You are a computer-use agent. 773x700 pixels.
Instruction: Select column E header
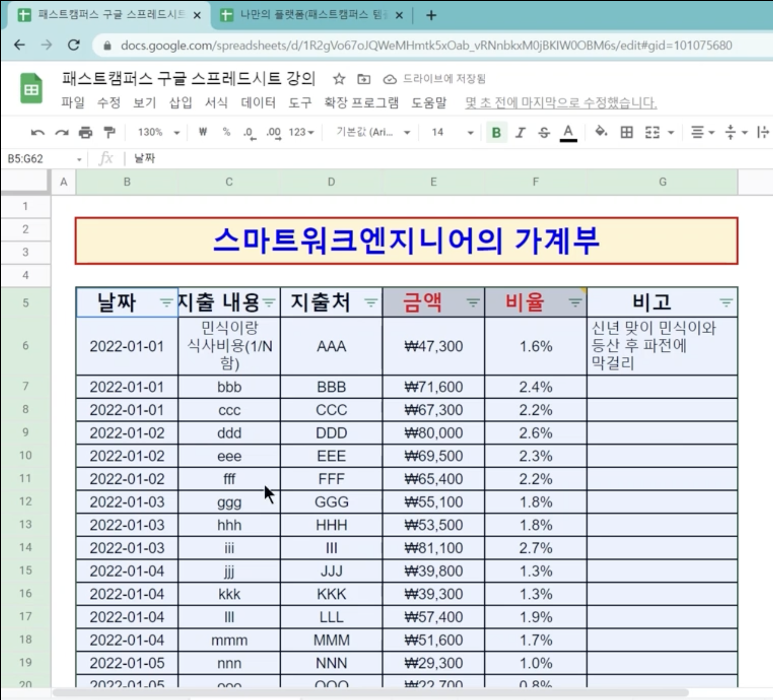433,182
